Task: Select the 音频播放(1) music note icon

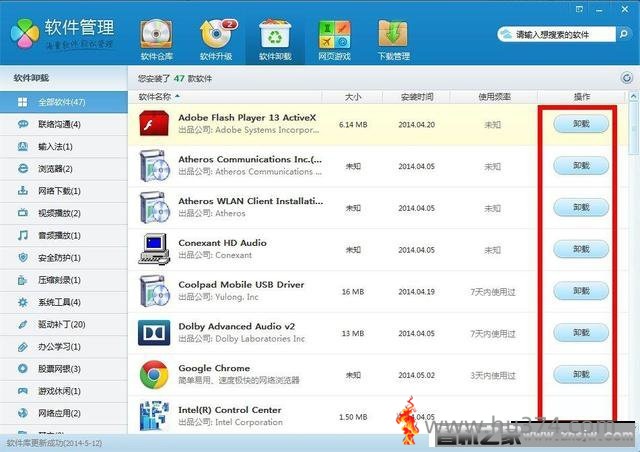Action: tap(23, 235)
